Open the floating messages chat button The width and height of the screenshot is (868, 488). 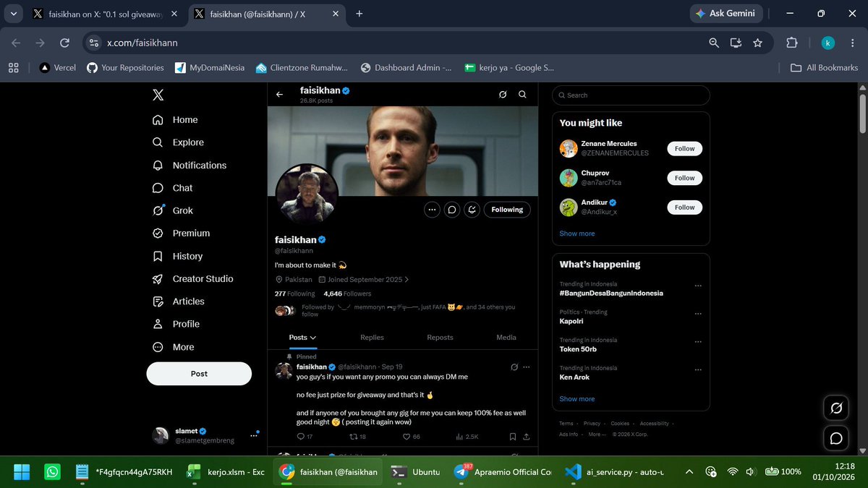pos(836,438)
